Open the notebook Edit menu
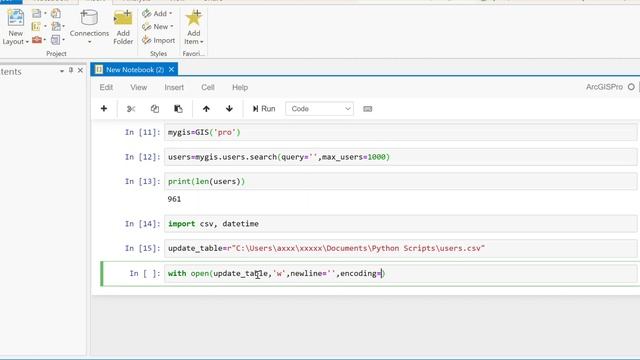The width and height of the screenshot is (640, 360). tap(106, 87)
